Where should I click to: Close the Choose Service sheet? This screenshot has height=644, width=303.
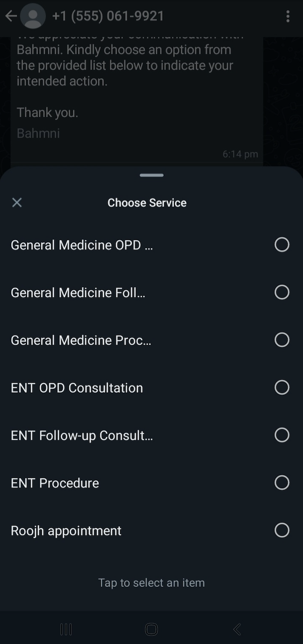tap(17, 202)
